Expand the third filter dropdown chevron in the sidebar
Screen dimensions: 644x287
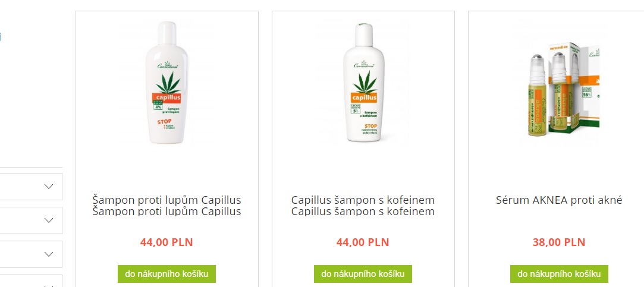coord(49,254)
